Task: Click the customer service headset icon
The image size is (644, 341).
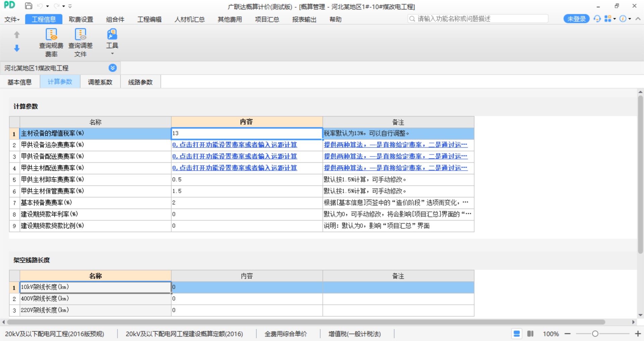Action: [597, 19]
